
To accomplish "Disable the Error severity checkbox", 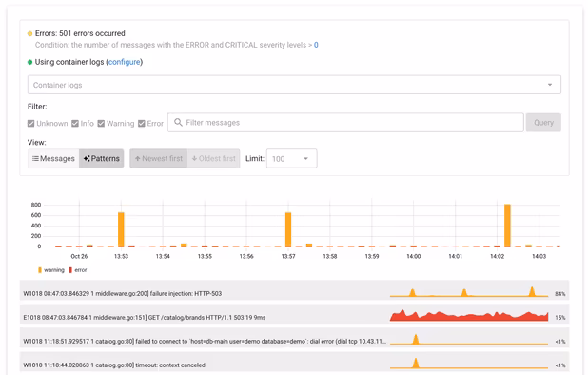I will 142,124.
